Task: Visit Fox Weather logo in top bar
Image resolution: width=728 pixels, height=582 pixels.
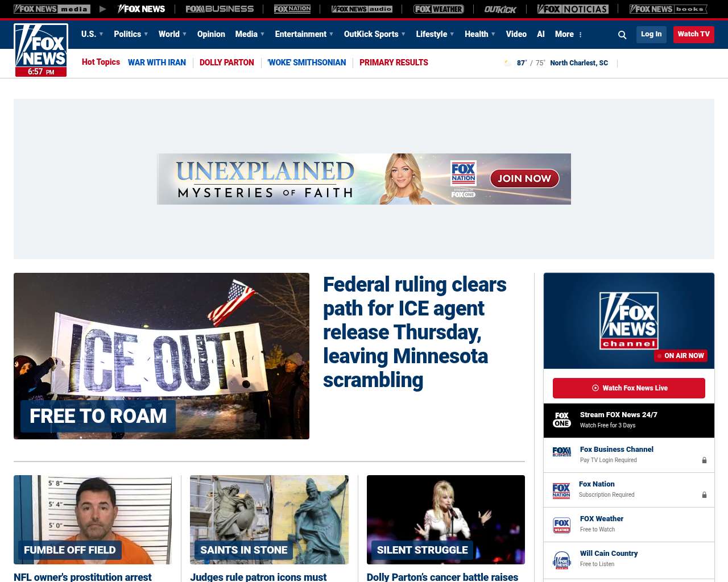Action: pyautogui.click(x=439, y=9)
